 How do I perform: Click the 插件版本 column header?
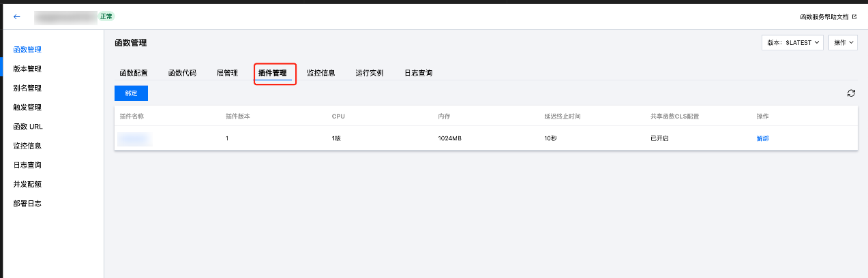pos(238,117)
